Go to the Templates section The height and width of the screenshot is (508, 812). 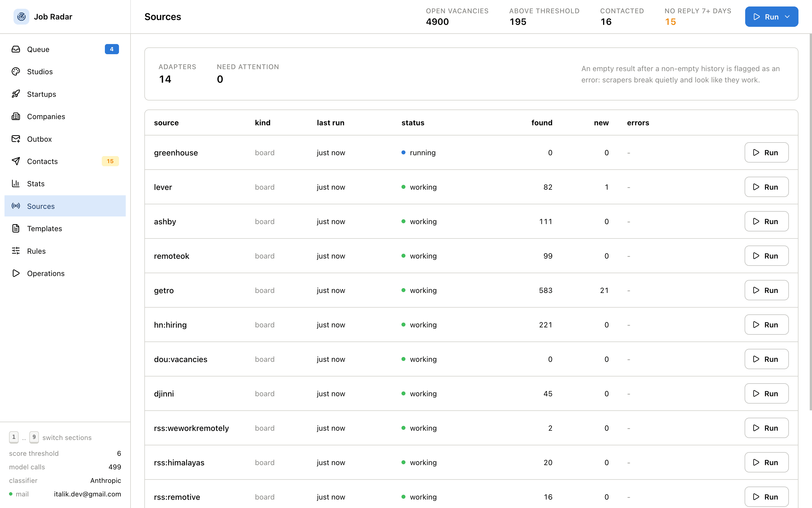pos(65,229)
